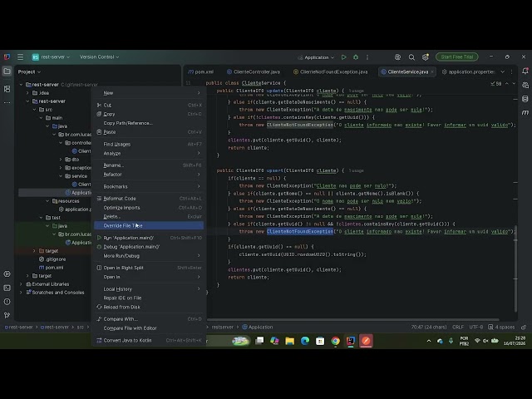
Task: Click the UTF-8 encoding status
Action: point(475,327)
